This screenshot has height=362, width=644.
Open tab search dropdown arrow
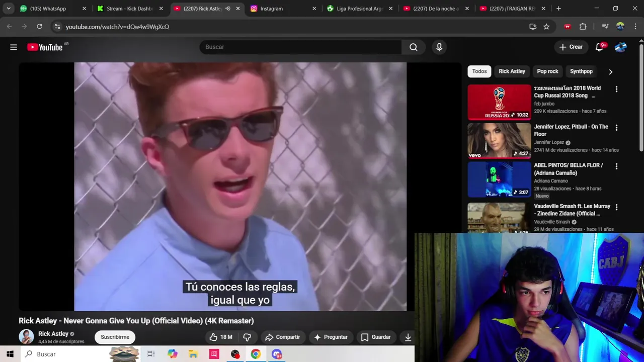(9, 9)
